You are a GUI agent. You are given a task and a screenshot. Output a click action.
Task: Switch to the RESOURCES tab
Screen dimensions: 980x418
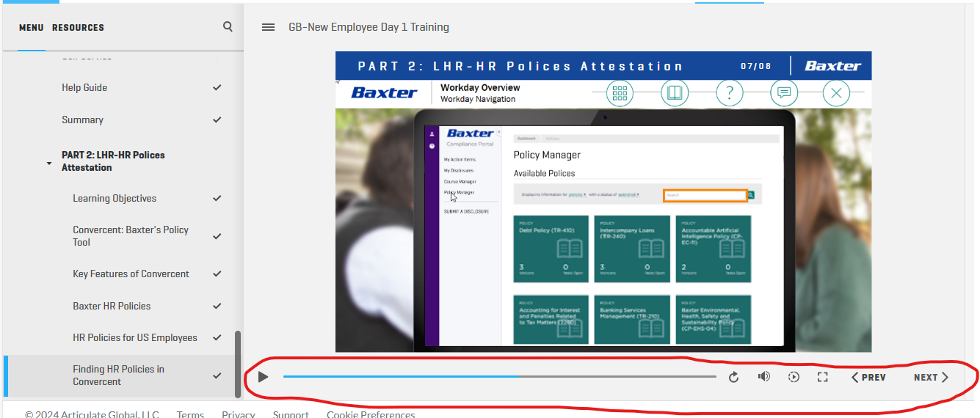coord(78,28)
